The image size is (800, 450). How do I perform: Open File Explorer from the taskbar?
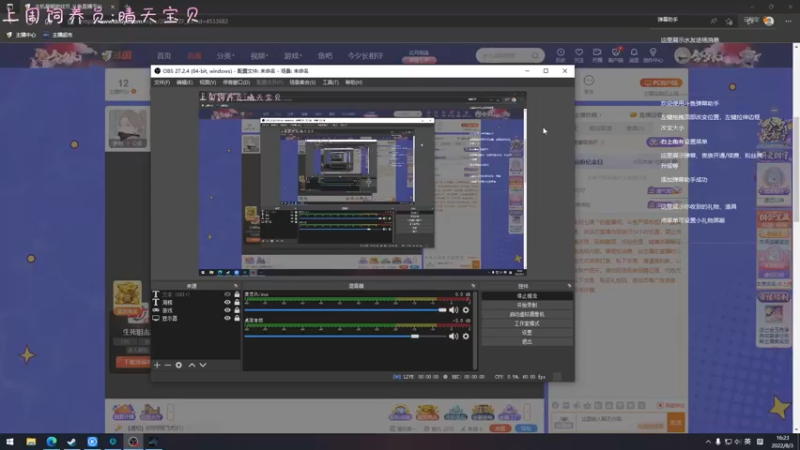click(31, 441)
